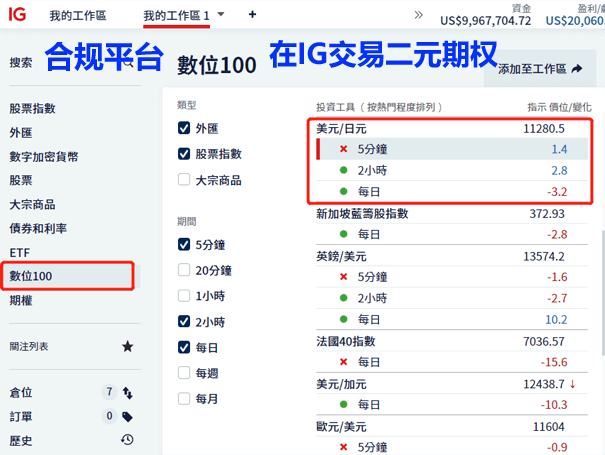605x455 pixels.
Task: Switch to the 我的工作區 1 tab
Action: (x=176, y=16)
